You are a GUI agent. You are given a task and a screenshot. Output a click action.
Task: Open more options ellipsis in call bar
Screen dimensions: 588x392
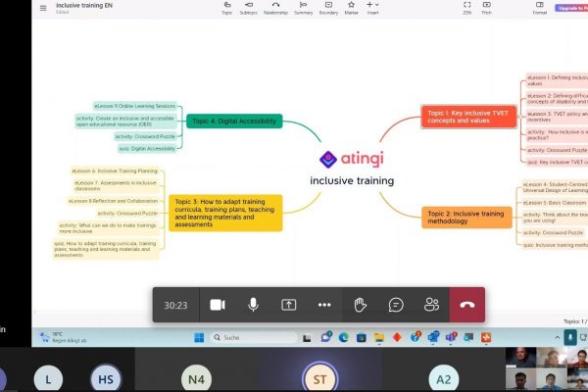coord(324,305)
